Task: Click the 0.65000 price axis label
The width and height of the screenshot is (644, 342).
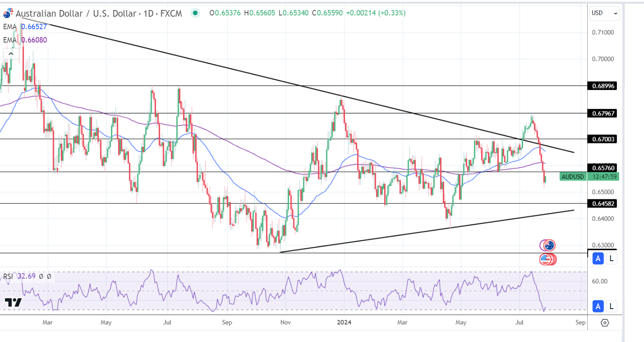Action: [x=603, y=192]
